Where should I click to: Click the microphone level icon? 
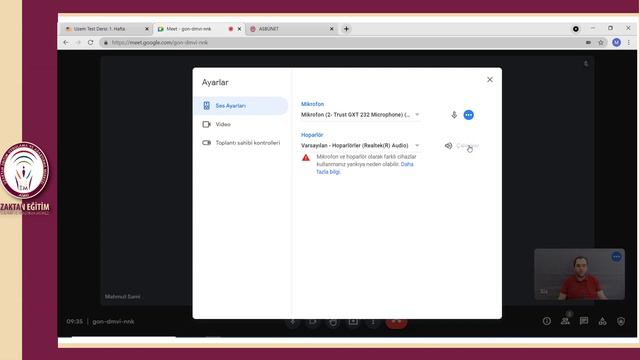(454, 115)
